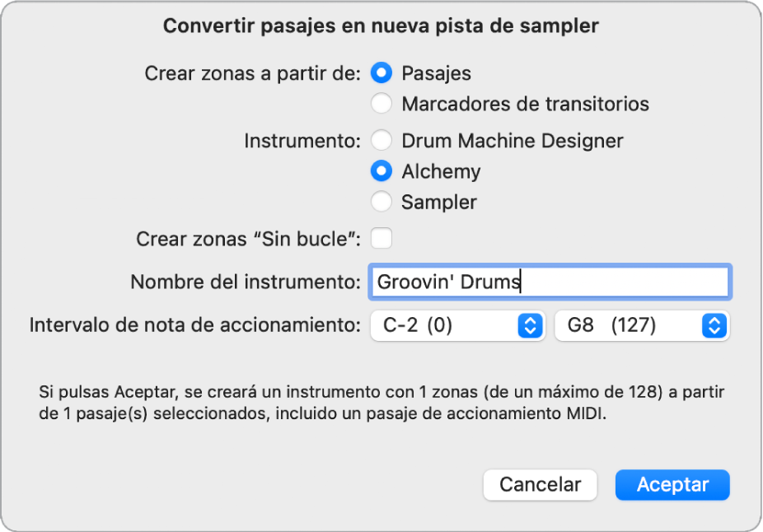The image size is (763, 532).
Task: Click the Crear zonas "Sin bucle" label text
Action: (248, 240)
